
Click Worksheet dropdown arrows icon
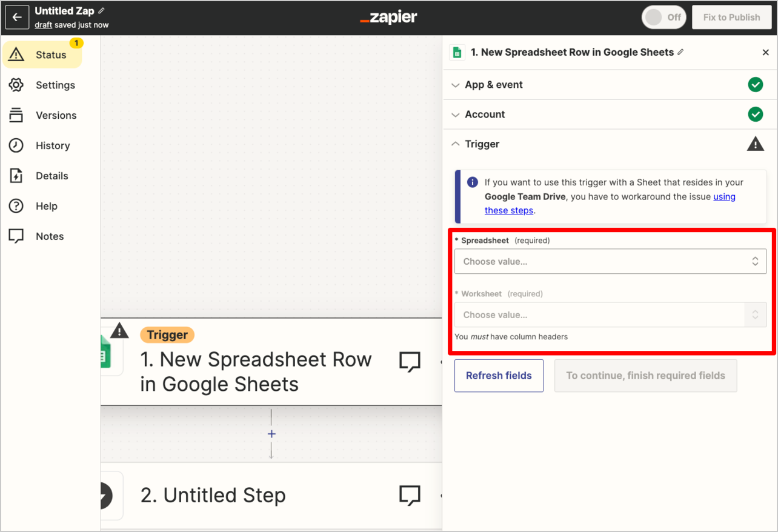pos(755,315)
